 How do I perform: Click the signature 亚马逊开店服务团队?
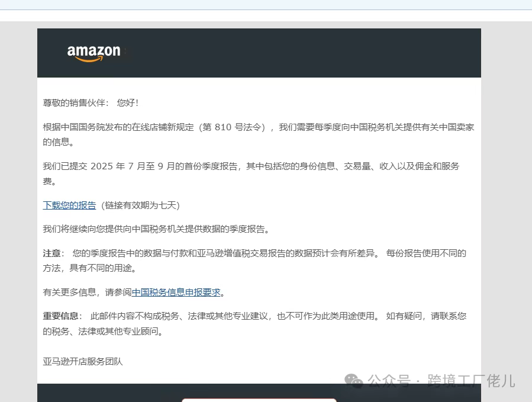click(83, 361)
